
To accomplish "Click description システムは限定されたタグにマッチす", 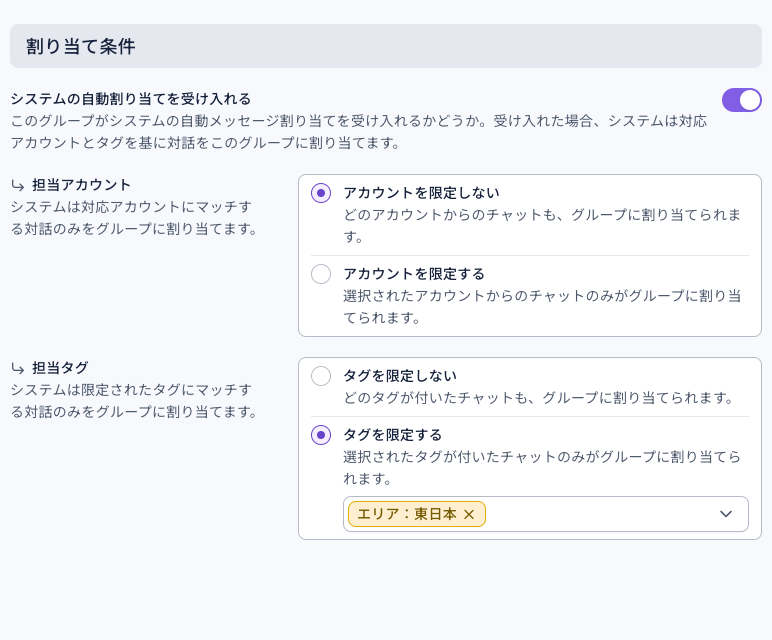I will (x=134, y=401).
